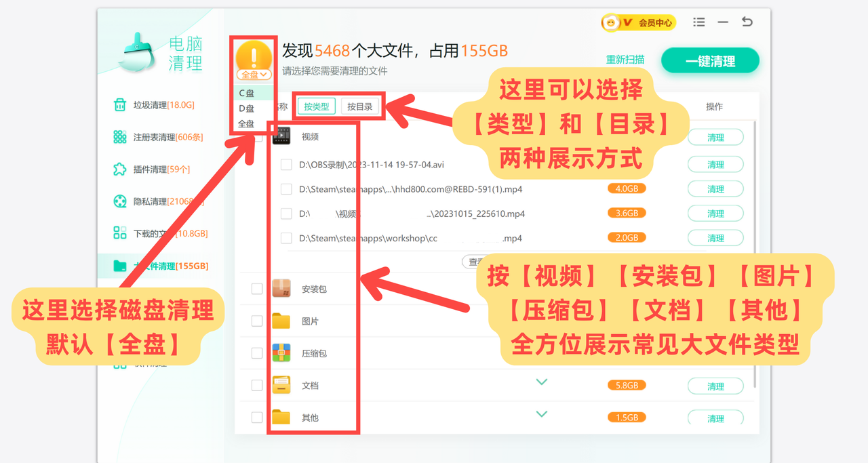Open the 会员中心 VIP area
This screenshot has height=463, width=868.
pyautogui.click(x=642, y=22)
